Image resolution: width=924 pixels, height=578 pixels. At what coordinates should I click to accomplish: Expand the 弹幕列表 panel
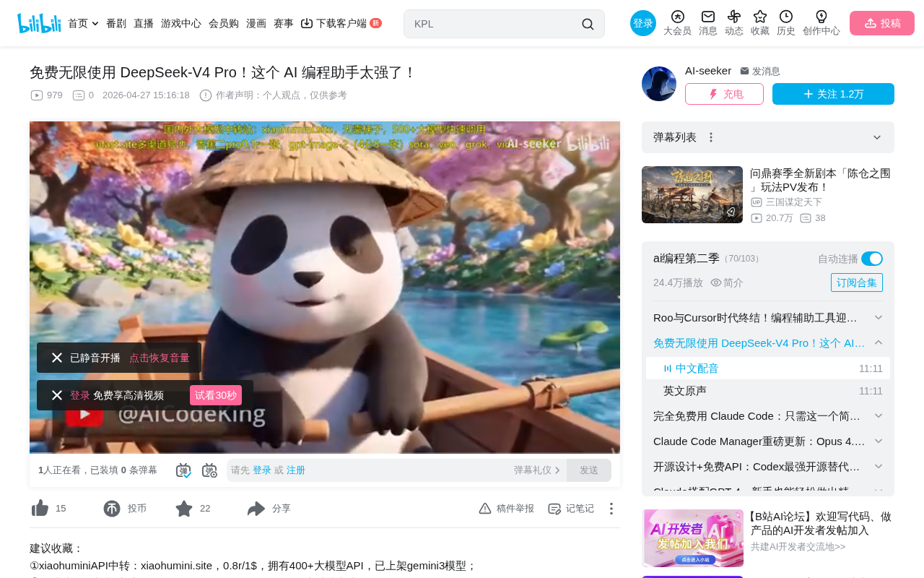click(x=877, y=137)
